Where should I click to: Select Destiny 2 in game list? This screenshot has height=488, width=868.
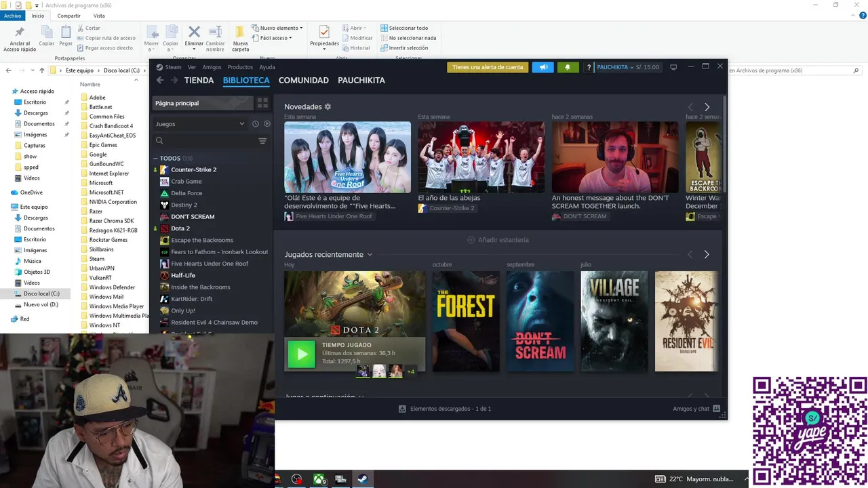184,205
